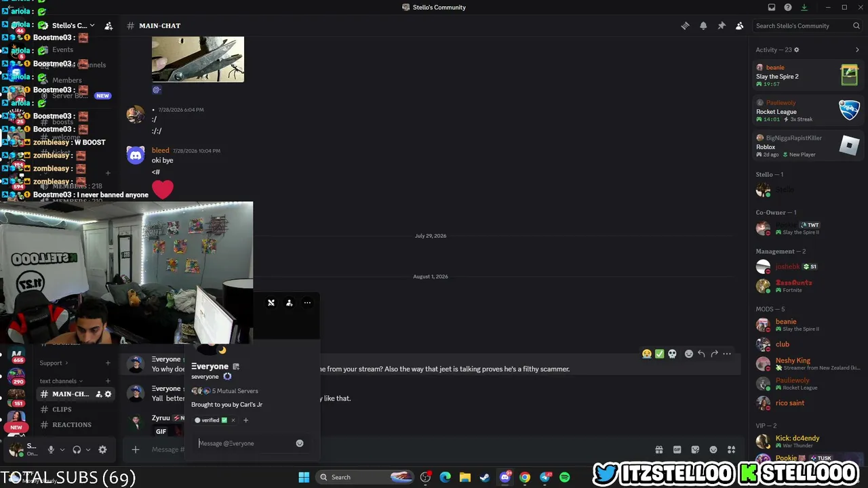
Task: Type in the Message @Ξveryone field
Action: [x=245, y=443]
